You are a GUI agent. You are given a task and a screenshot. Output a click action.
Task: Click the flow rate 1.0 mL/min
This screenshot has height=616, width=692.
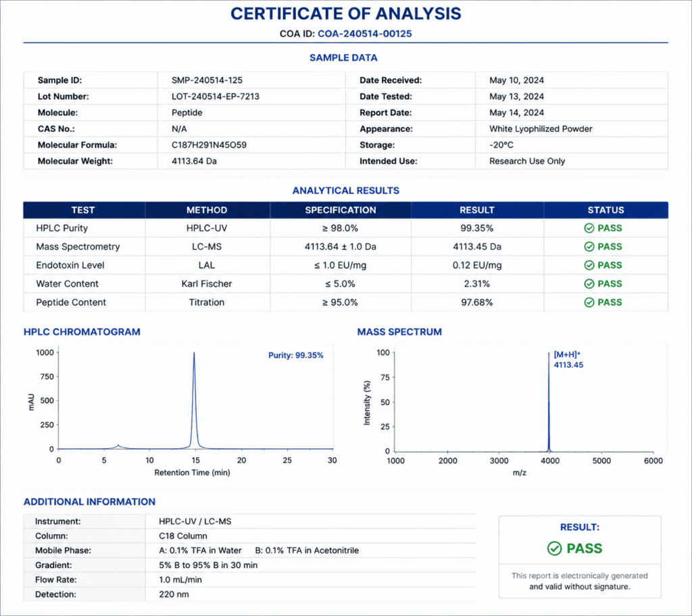[180, 579]
